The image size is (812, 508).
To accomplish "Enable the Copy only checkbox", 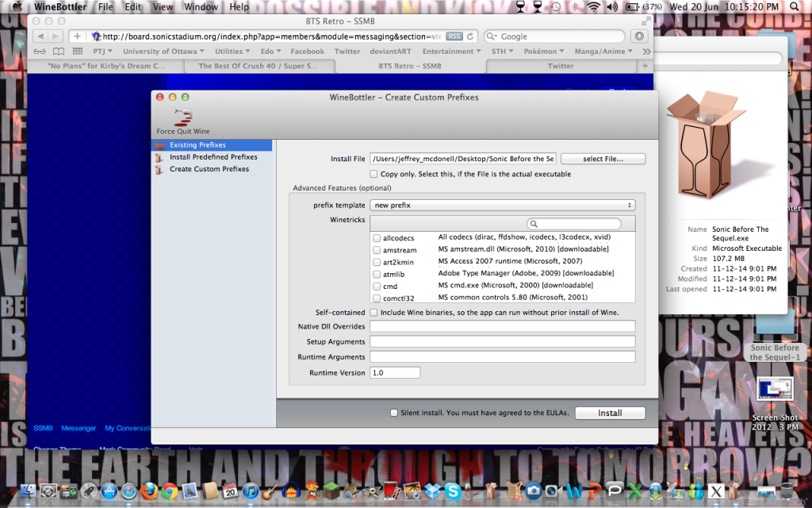I will 373,174.
